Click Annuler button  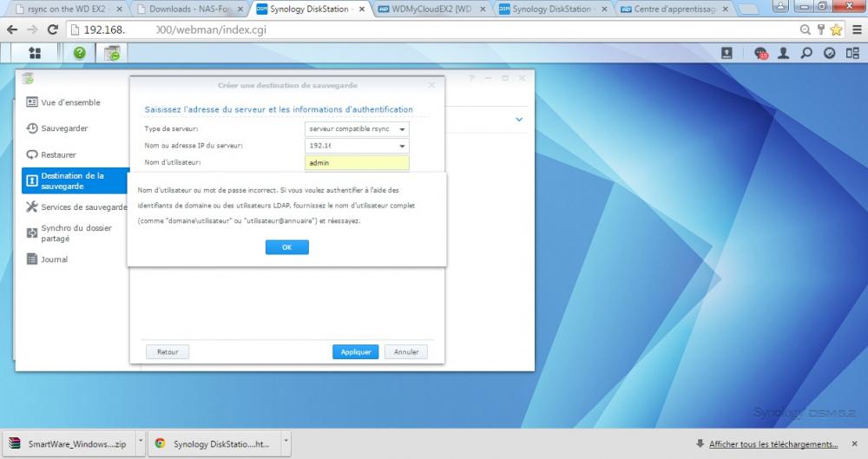coord(405,351)
